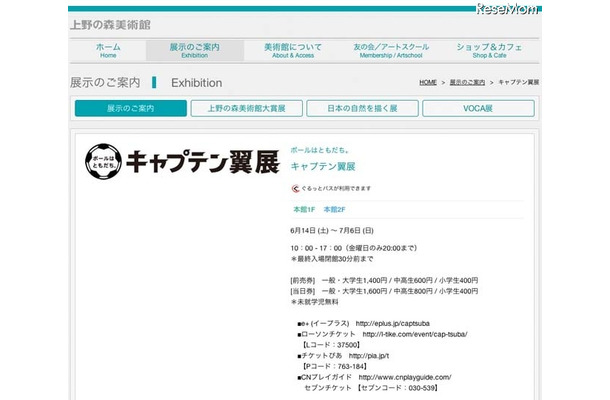Click the ぐるっとパス circular icon
Viewport: 610px width, 400px height.
295,188
